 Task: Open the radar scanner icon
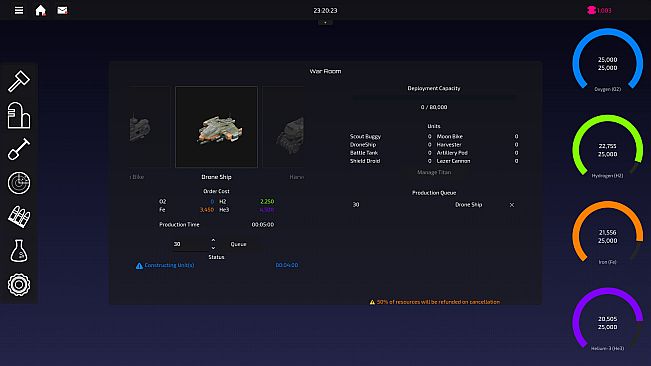(x=19, y=183)
